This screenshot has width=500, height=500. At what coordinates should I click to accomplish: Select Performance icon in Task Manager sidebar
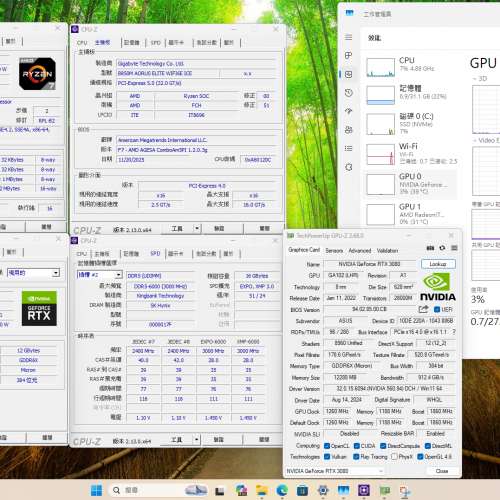(348, 74)
